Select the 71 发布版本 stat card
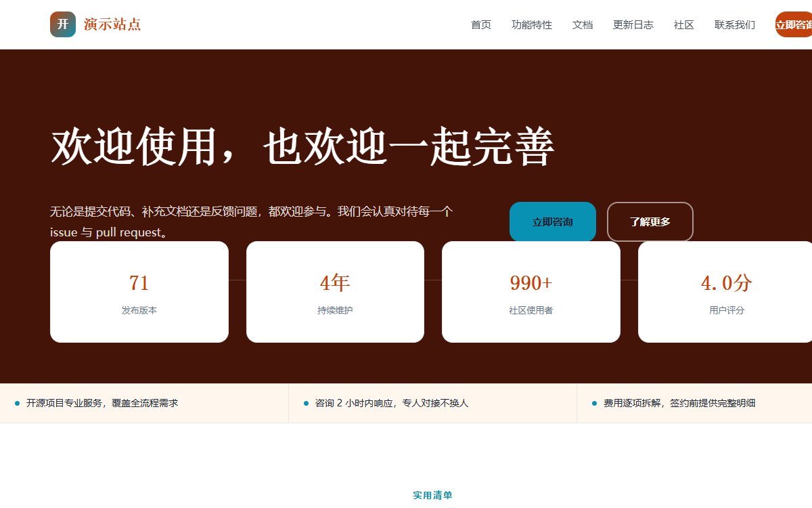Screen dimensions: 812x508 point(139,292)
